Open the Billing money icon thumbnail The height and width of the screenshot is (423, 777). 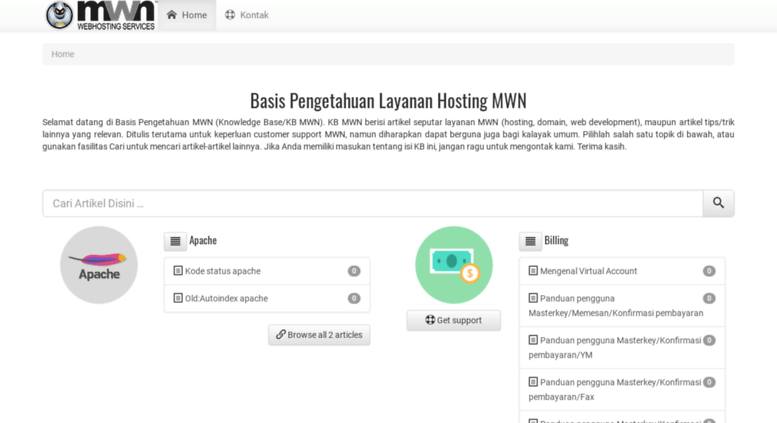454,265
